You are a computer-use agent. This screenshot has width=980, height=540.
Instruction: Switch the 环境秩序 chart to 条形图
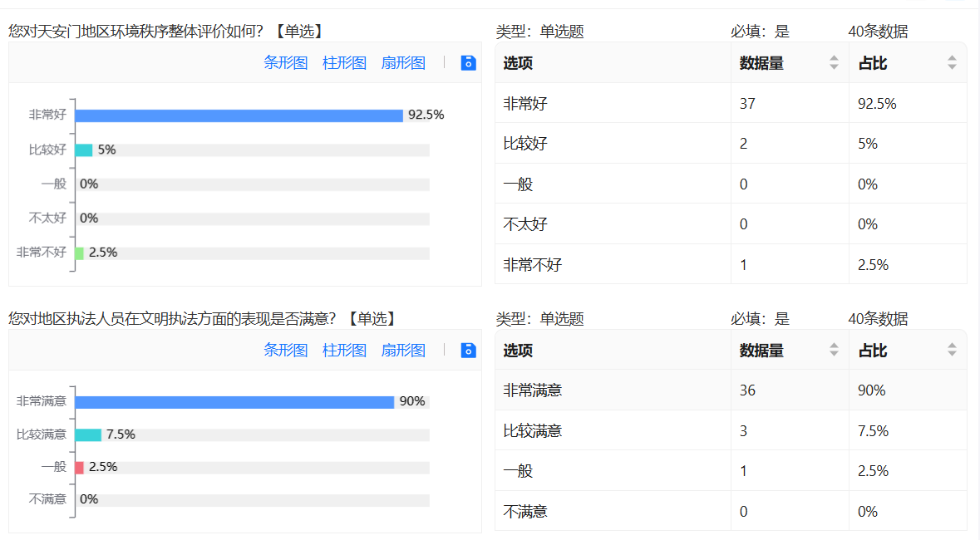tap(286, 63)
